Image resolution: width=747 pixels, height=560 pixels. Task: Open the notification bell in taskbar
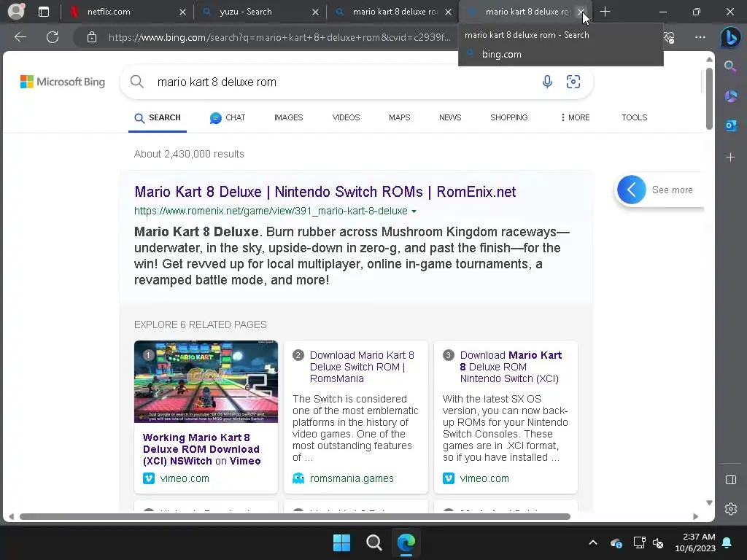tap(727, 542)
